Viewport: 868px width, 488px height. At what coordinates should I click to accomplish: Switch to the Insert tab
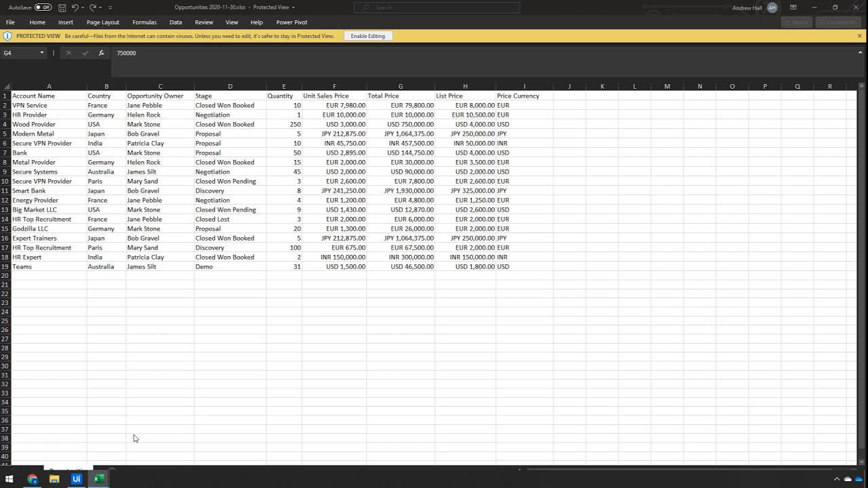pos(66,22)
